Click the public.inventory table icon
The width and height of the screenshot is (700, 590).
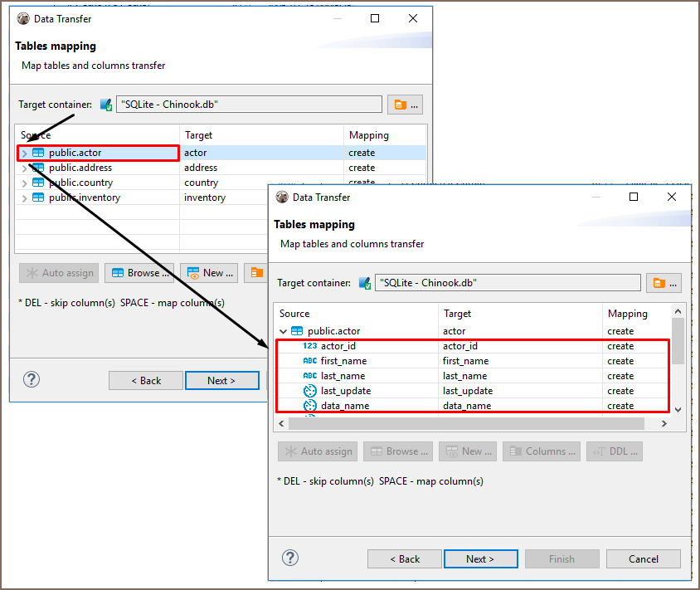[x=38, y=197]
